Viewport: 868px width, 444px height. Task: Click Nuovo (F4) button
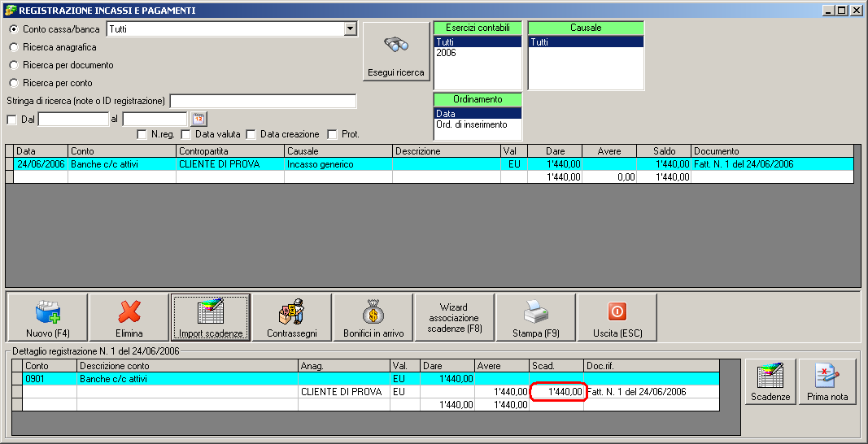pyautogui.click(x=48, y=317)
